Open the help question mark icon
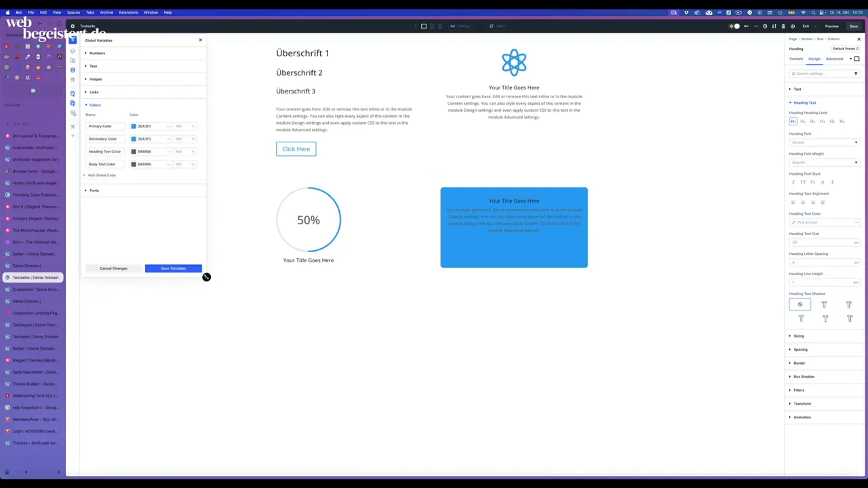The image size is (868, 488). click(73, 136)
